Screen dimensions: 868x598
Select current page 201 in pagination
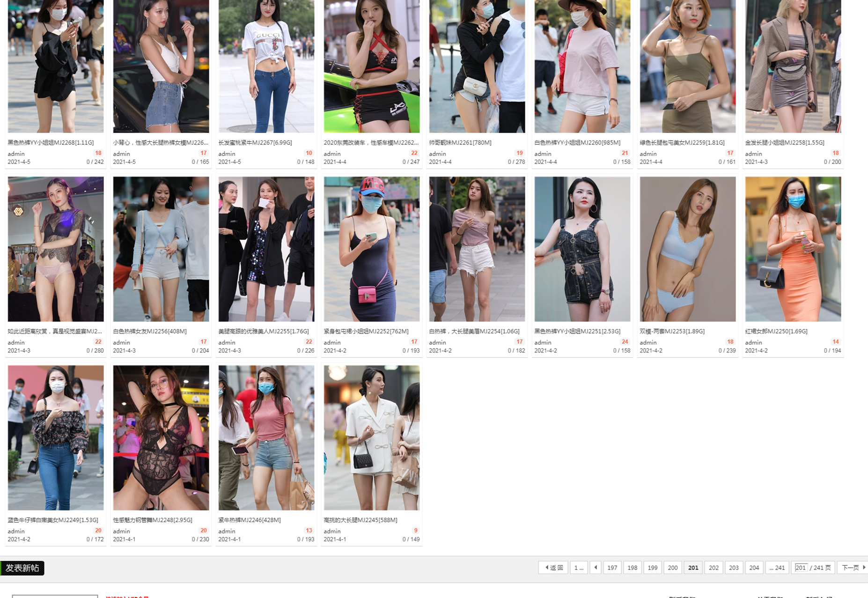click(x=693, y=568)
